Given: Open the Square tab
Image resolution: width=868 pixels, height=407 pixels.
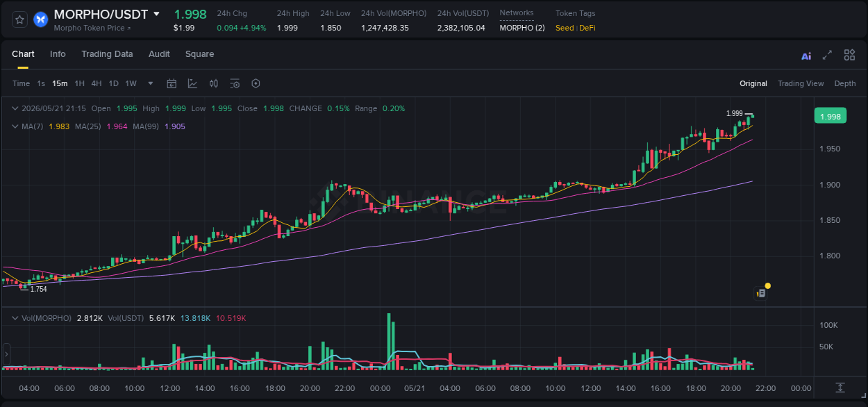Looking at the screenshot, I should coord(199,54).
